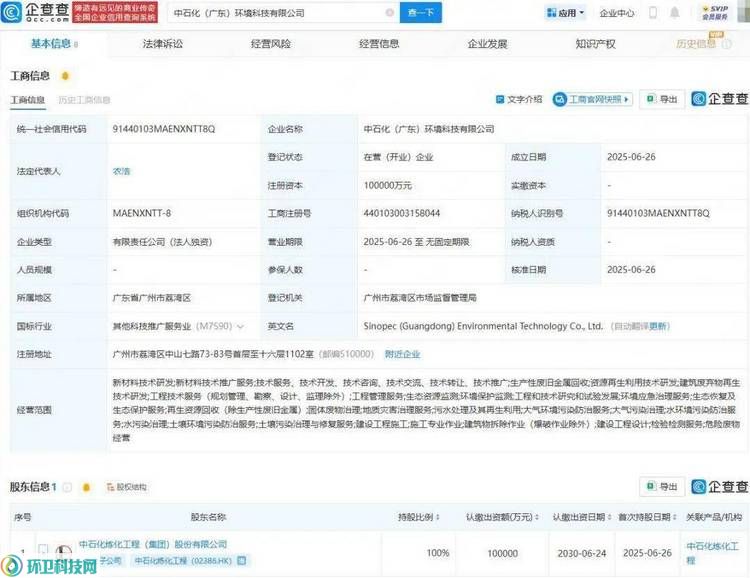The image size is (750, 578).
Task: Click the 自动翻译更新 label after English name
Action: pos(640,326)
